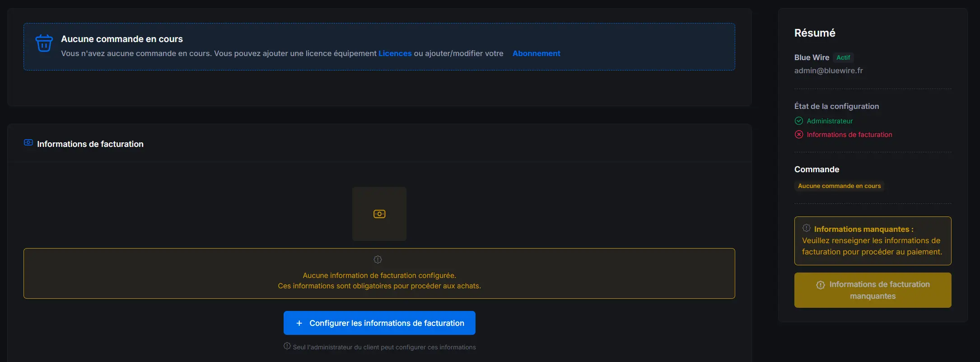980x362 pixels.
Task: Click the Aucune commande en cours badge
Action: click(x=839, y=186)
